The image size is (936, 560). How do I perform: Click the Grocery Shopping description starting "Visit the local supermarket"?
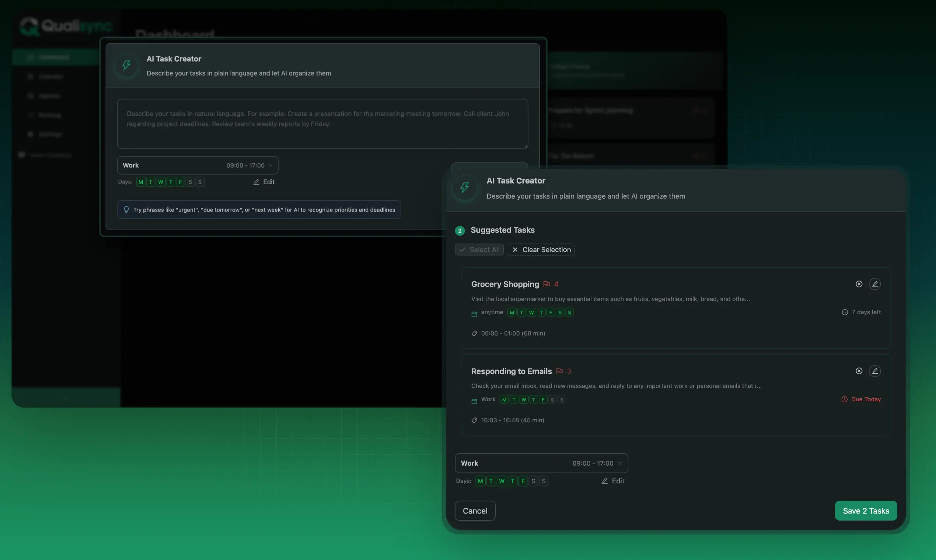610,299
